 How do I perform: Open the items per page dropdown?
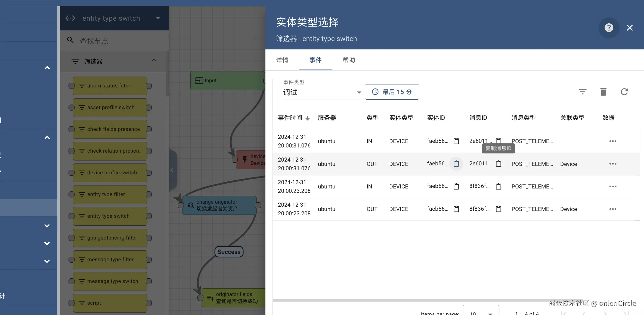tap(481, 312)
